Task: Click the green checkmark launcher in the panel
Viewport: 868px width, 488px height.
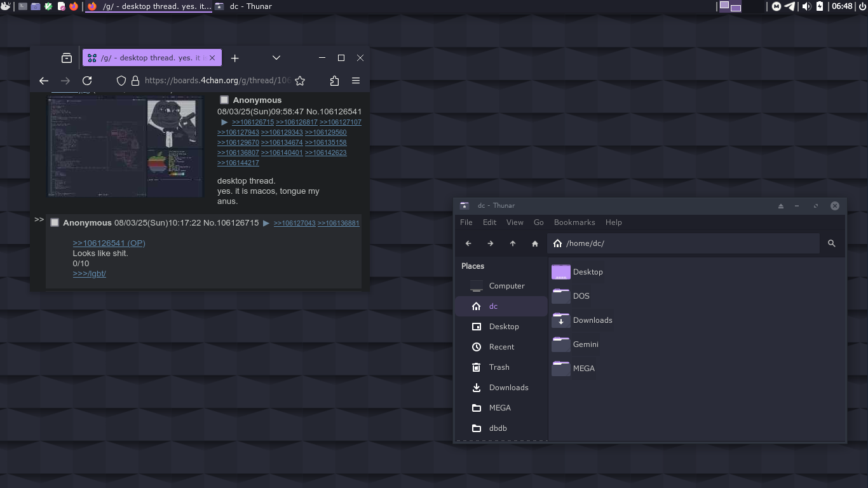Action: point(48,6)
